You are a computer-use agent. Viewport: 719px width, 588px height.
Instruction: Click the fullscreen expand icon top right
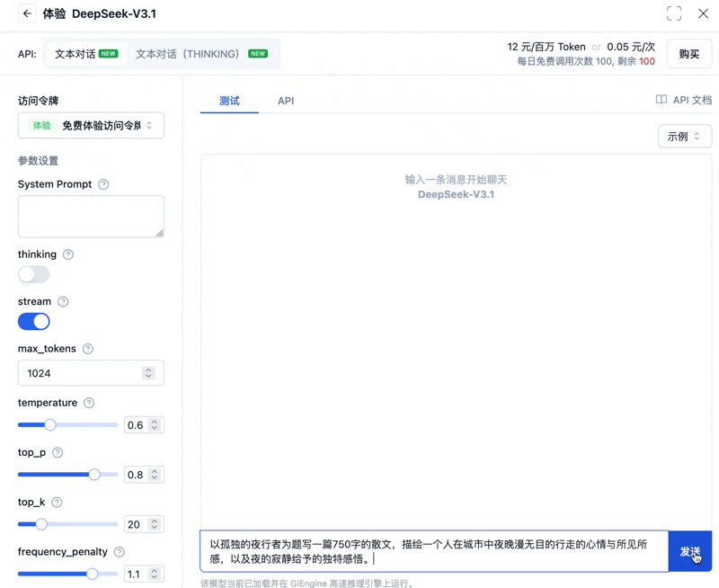673,13
